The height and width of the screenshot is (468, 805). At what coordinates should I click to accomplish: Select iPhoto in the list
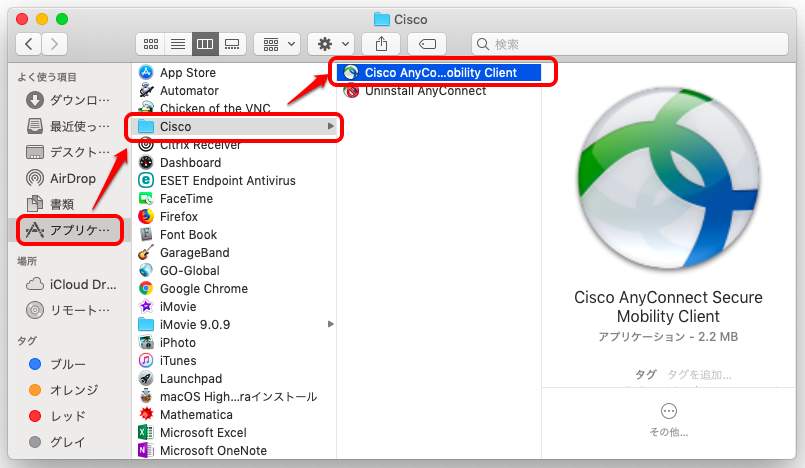pos(234,342)
